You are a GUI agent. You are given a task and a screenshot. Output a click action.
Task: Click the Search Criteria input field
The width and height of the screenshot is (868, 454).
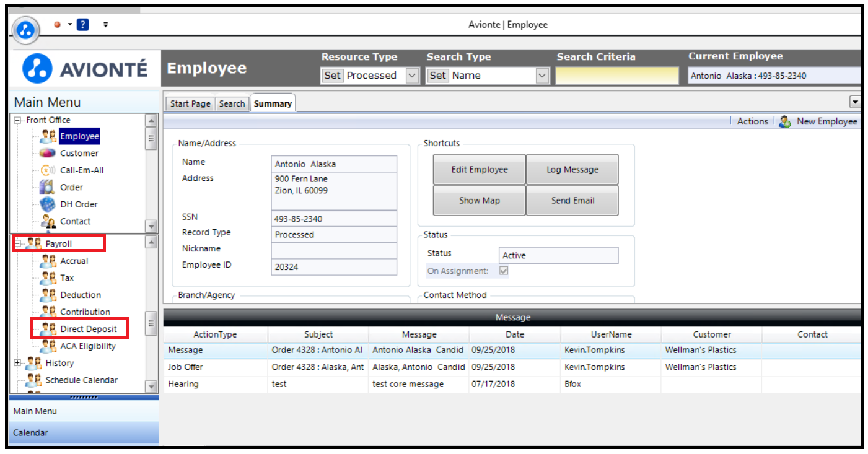pyautogui.click(x=617, y=76)
